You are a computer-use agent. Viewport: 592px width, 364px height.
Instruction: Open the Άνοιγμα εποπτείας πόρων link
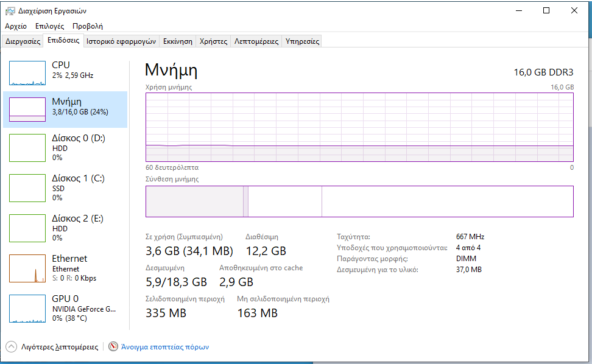pos(164,347)
